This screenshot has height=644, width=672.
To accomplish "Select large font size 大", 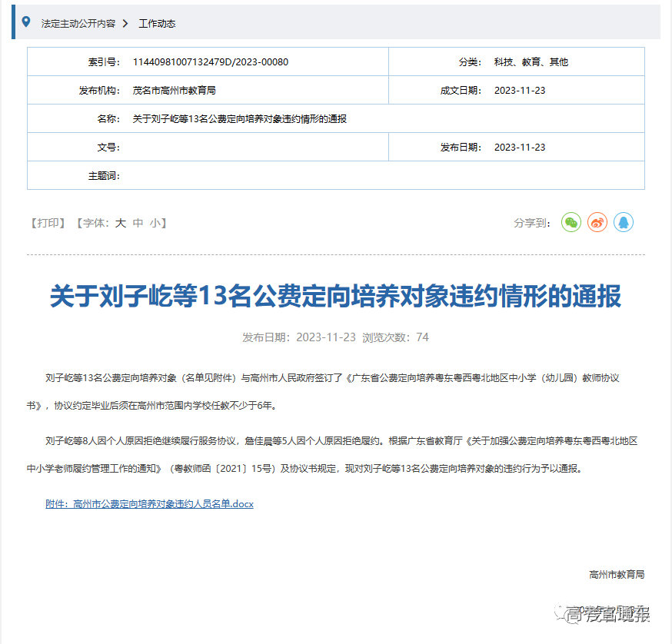I will click(120, 222).
